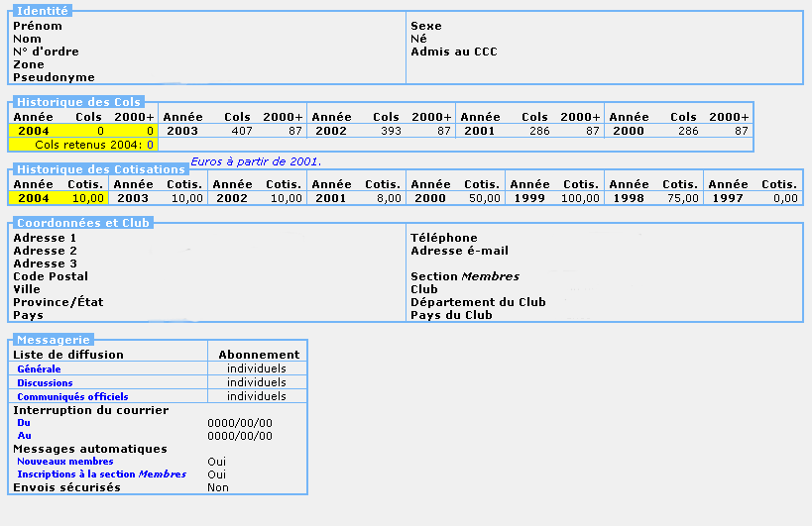Click the Du interruption start date link

pos(24,423)
